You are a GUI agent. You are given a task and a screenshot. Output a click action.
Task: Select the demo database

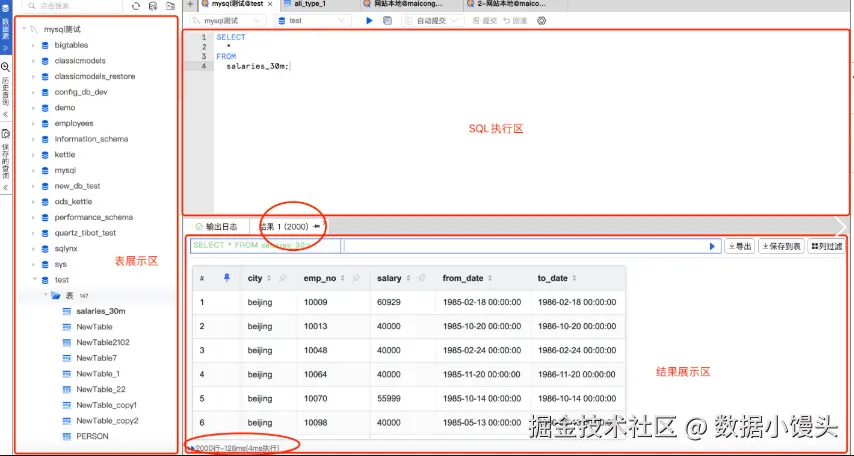[x=65, y=108]
